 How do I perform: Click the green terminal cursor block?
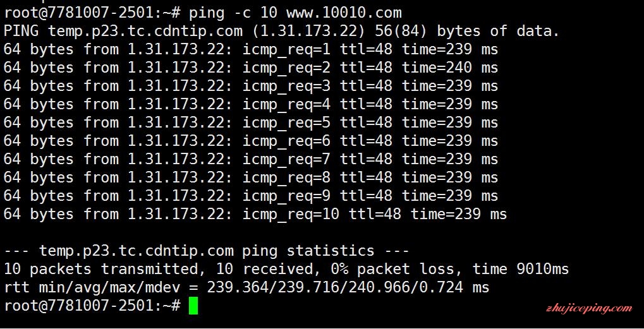(x=193, y=306)
